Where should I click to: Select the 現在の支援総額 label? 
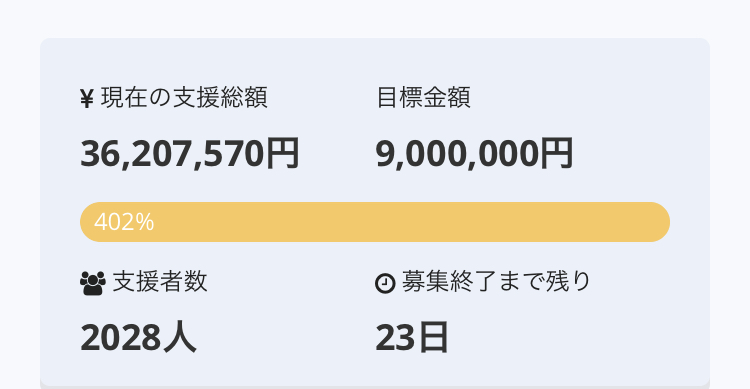(x=184, y=98)
